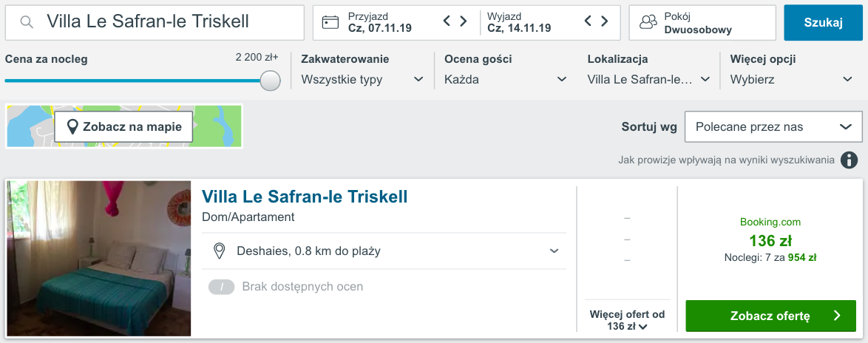Open the check-in calendar icon
The image size is (868, 343).
(330, 22)
